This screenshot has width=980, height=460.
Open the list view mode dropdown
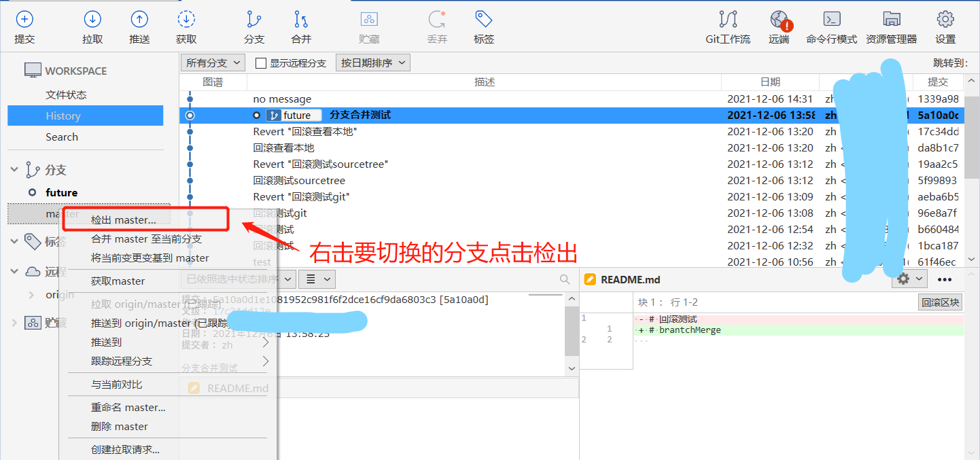coord(318,279)
